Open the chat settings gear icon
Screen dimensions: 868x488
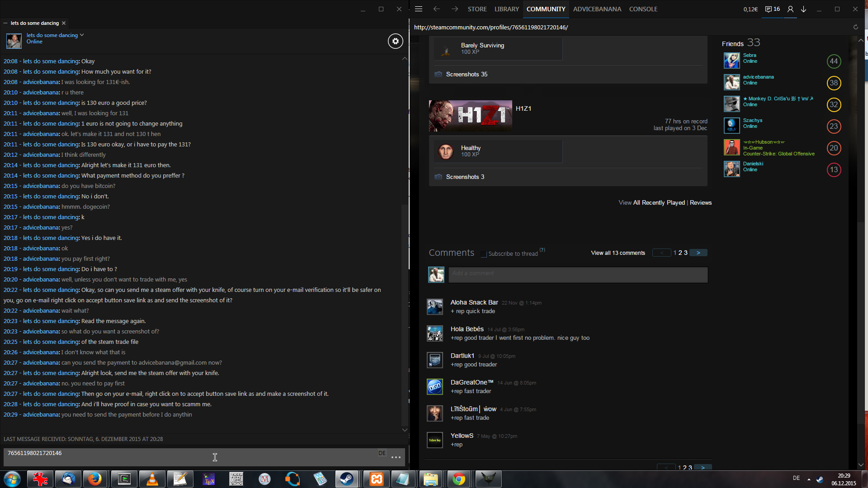pyautogui.click(x=395, y=41)
